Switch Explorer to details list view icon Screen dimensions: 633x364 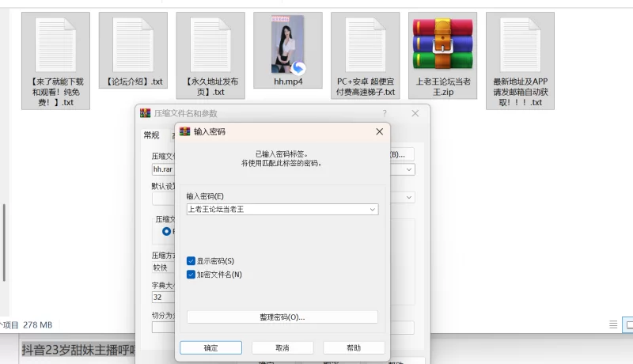click(x=613, y=324)
